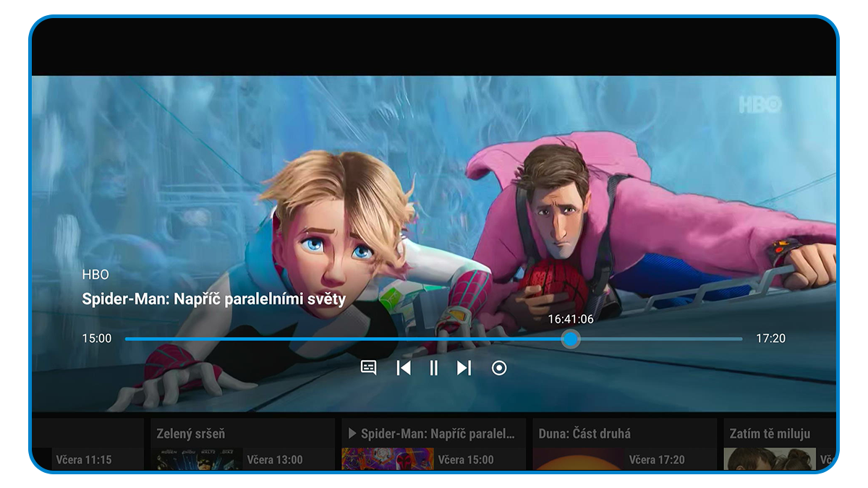Viewport: 868px width, 488px height.
Task: Click the record button icon
Action: coord(499,368)
